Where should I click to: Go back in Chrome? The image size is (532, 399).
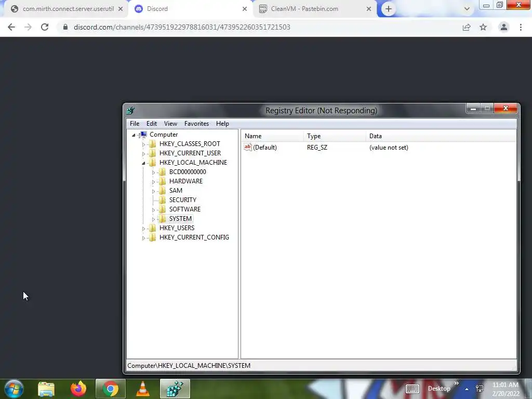[x=11, y=27]
